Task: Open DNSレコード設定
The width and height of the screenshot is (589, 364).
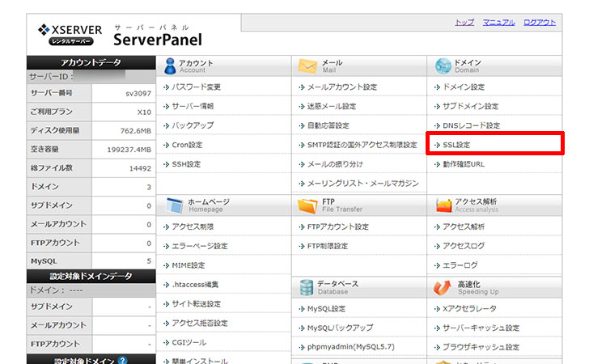Action: coord(472,125)
